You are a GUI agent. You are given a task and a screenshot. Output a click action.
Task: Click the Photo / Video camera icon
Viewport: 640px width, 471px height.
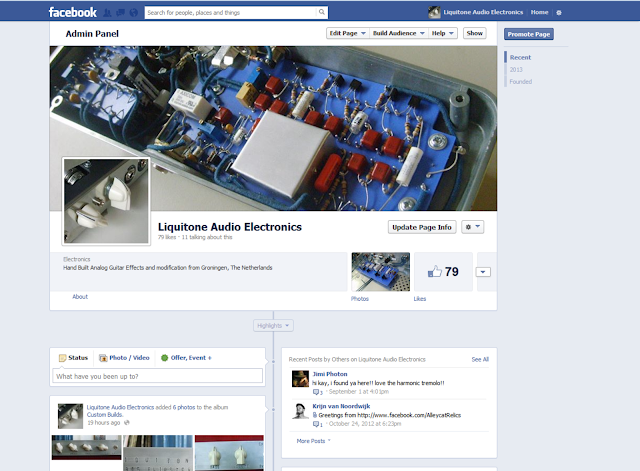[x=103, y=358]
